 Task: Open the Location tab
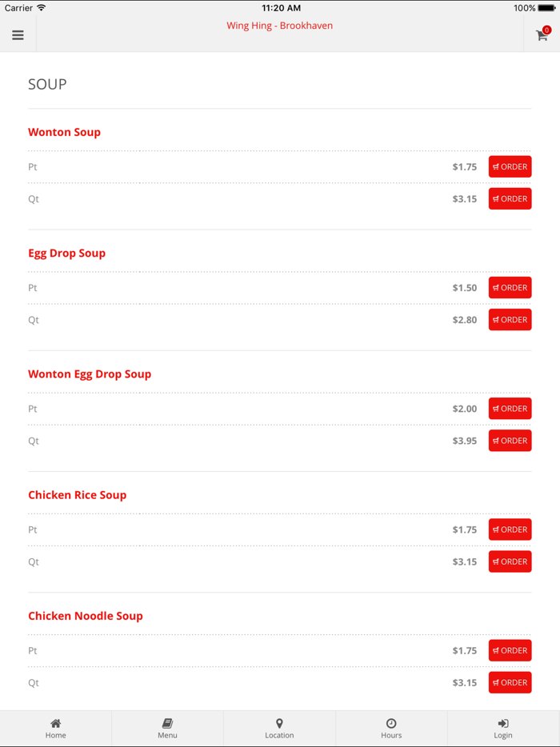[x=279, y=728]
